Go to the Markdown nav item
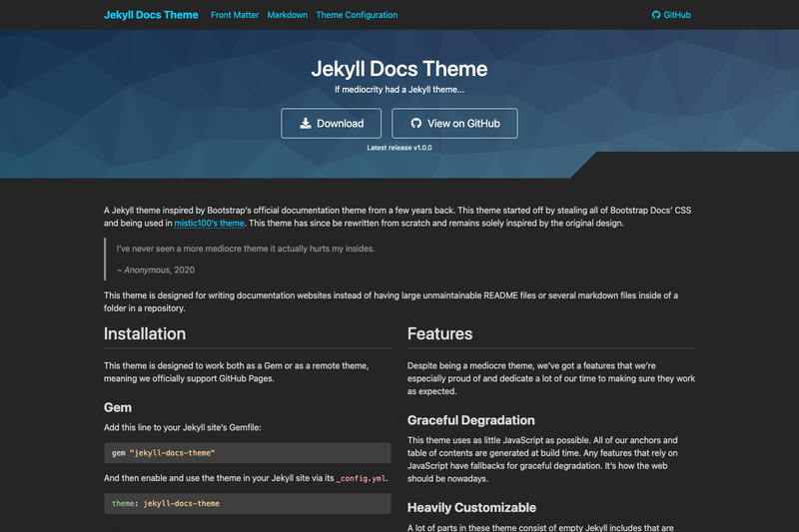This screenshot has height=532, width=799. point(288,15)
